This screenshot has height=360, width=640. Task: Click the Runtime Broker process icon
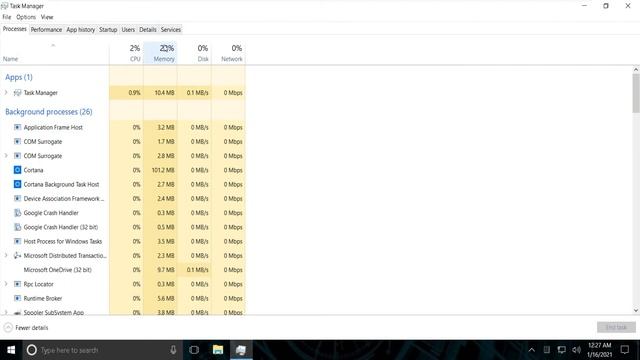pyautogui.click(x=17, y=298)
